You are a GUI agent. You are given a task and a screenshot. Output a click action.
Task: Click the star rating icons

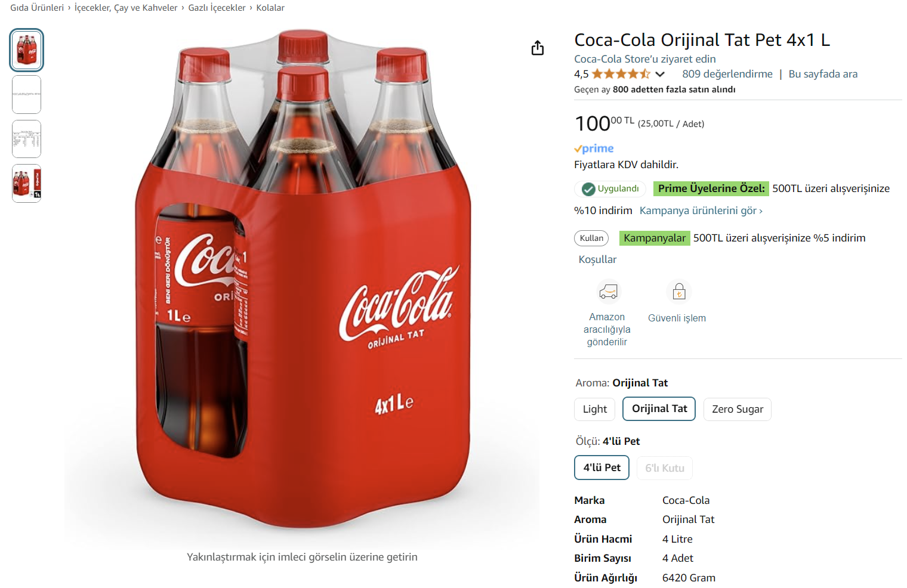(621, 74)
